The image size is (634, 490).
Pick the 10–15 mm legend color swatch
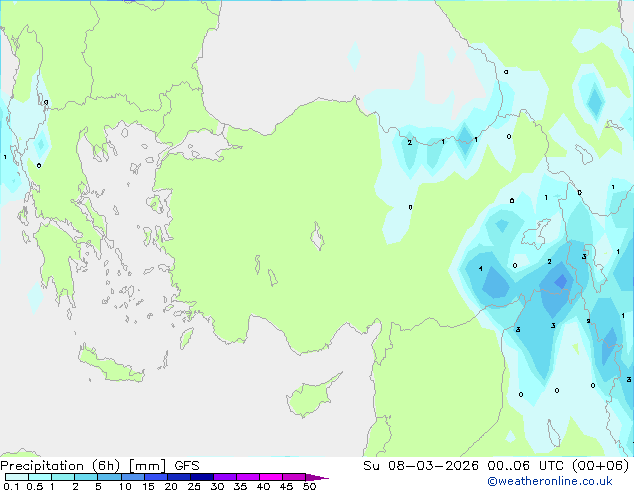pyautogui.click(x=133, y=477)
